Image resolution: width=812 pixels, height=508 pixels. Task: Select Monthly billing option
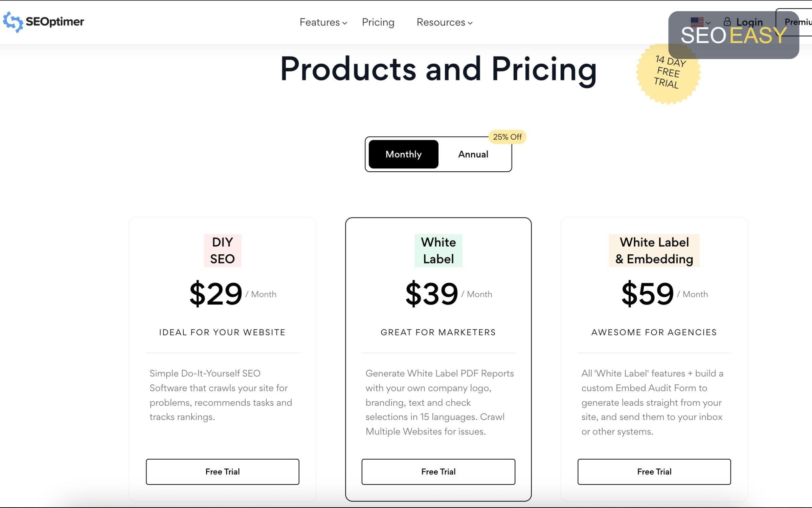click(403, 154)
